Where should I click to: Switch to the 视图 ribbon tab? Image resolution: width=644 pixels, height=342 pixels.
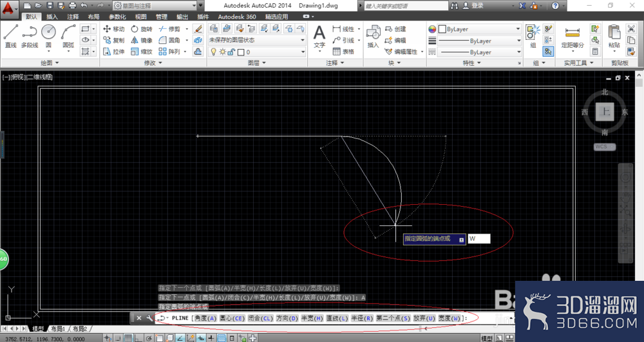140,16
